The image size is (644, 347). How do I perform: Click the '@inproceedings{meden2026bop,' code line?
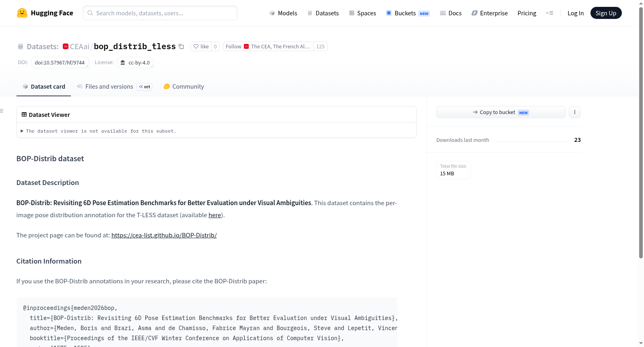70,308
